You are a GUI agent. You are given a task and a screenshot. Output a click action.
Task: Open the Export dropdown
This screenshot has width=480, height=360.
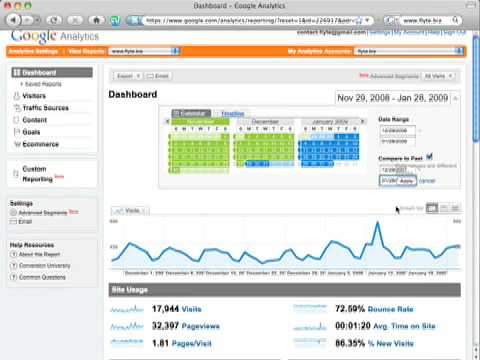(127, 76)
